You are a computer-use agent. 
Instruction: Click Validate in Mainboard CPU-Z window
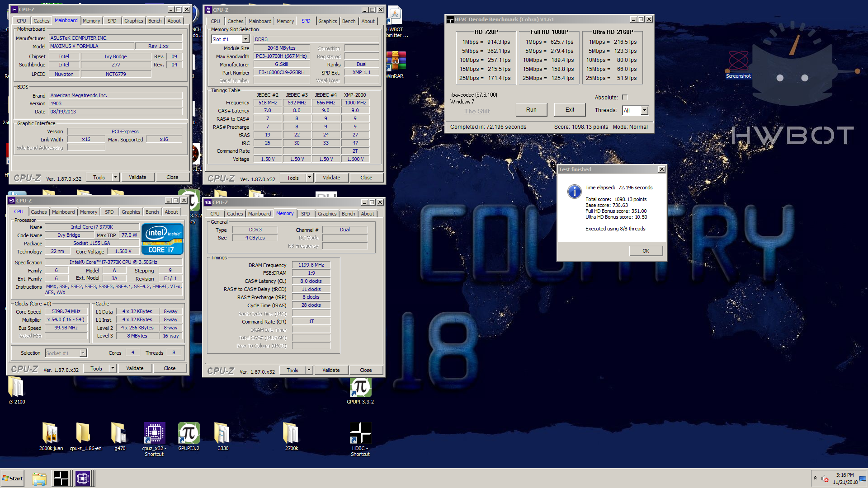coord(137,177)
